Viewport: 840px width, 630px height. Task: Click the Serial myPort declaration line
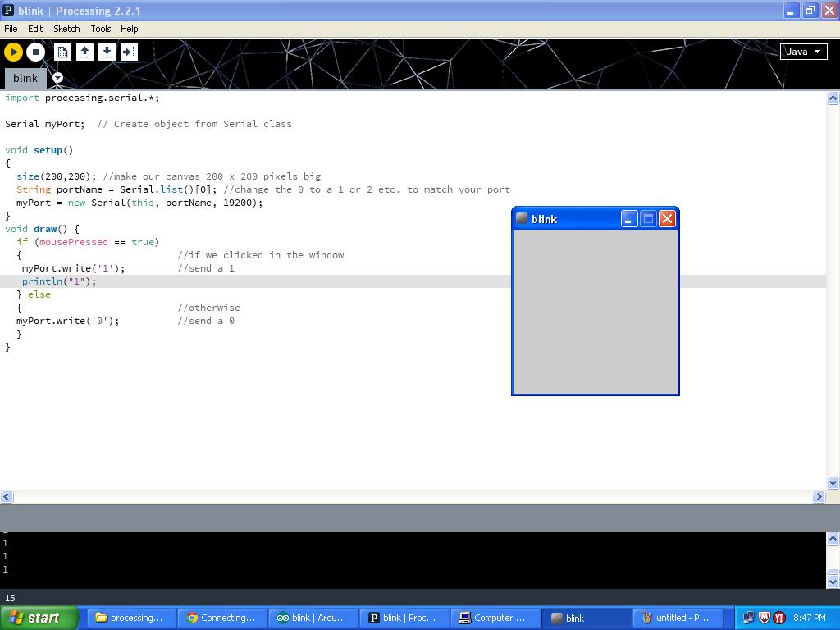[x=45, y=124]
